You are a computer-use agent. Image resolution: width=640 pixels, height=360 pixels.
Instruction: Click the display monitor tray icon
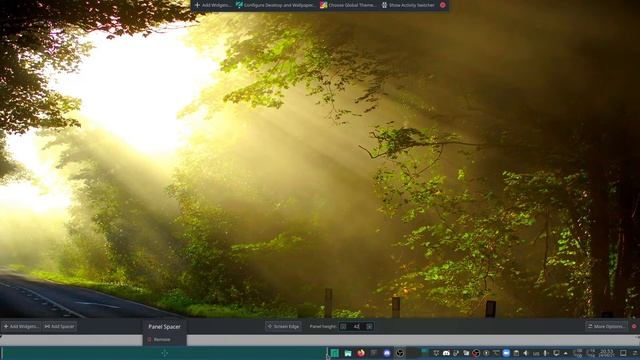[556, 353]
